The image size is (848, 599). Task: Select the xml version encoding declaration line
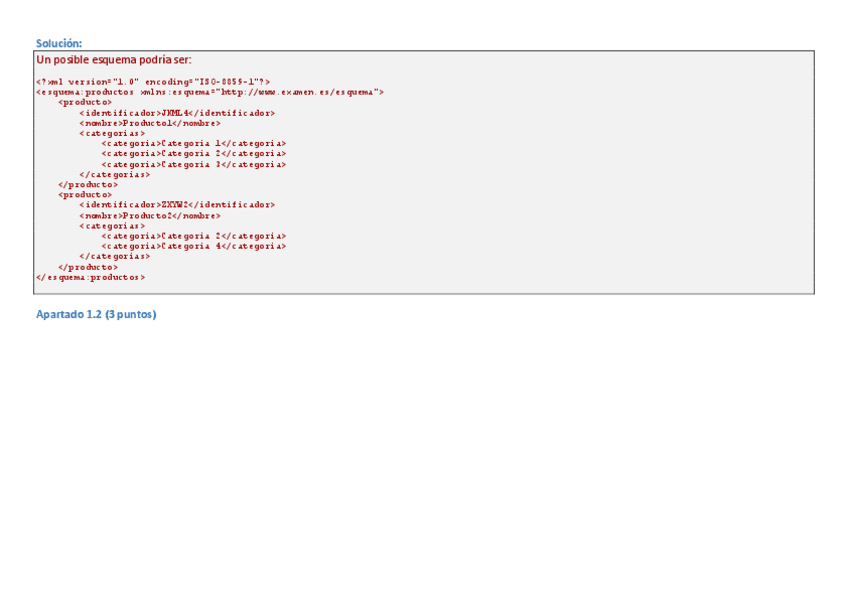[x=153, y=82]
